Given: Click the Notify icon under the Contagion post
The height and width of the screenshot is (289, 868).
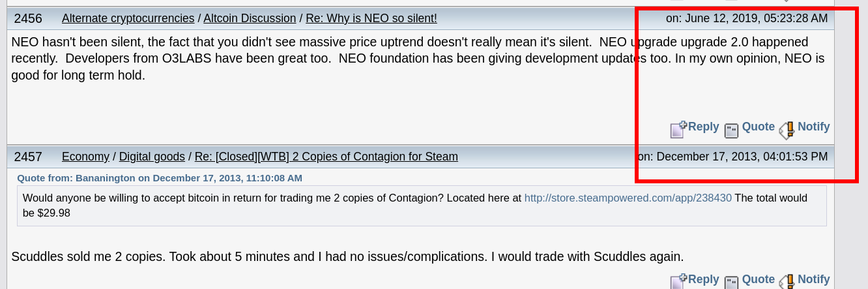Looking at the screenshot, I should [787, 281].
